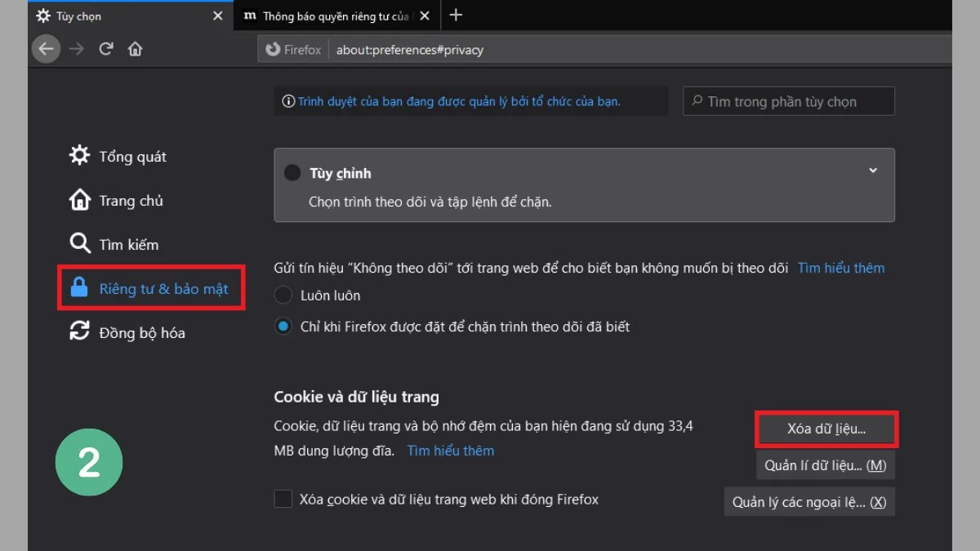Image resolution: width=980 pixels, height=551 pixels.
Task: Click the Tìm trong phần tùy chọn search field
Action: coord(789,101)
